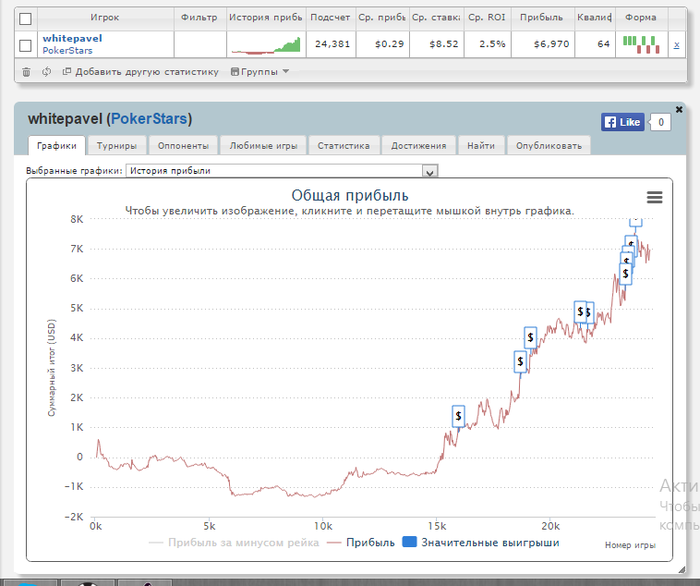
Task: Toggle the header select-all checkbox
Action: pyautogui.click(x=25, y=19)
